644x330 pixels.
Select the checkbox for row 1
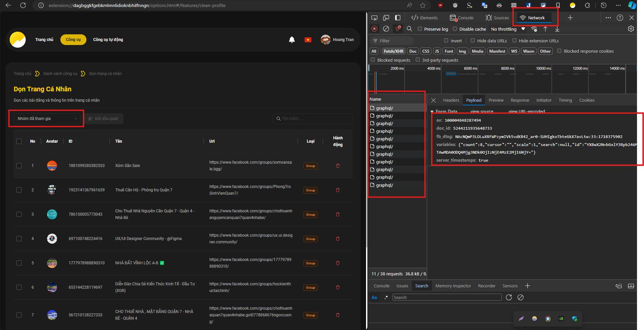pyautogui.click(x=19, y=166)
